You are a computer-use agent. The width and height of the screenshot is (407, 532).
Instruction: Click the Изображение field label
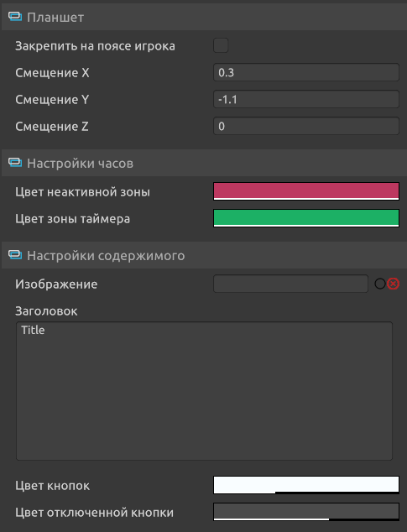point(56,284)
